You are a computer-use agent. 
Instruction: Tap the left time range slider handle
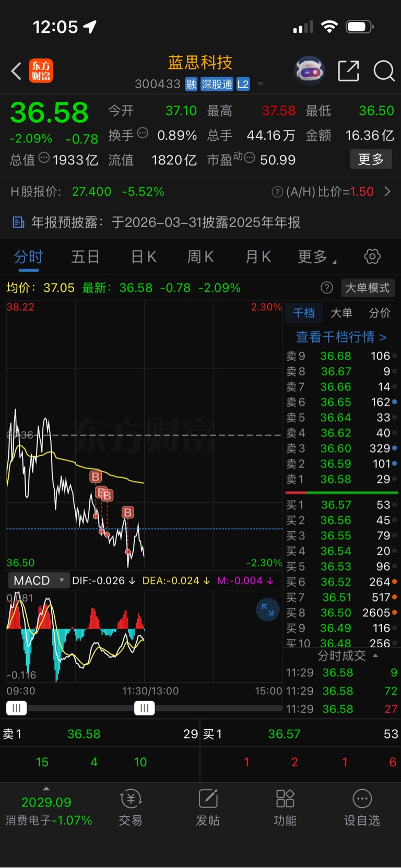[x=16, y=708]
